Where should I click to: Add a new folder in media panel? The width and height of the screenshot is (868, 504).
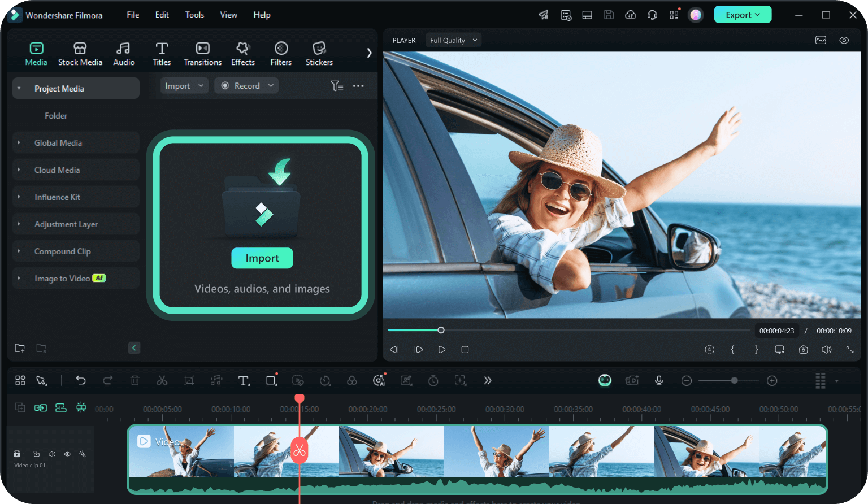[x=20, y=348]
